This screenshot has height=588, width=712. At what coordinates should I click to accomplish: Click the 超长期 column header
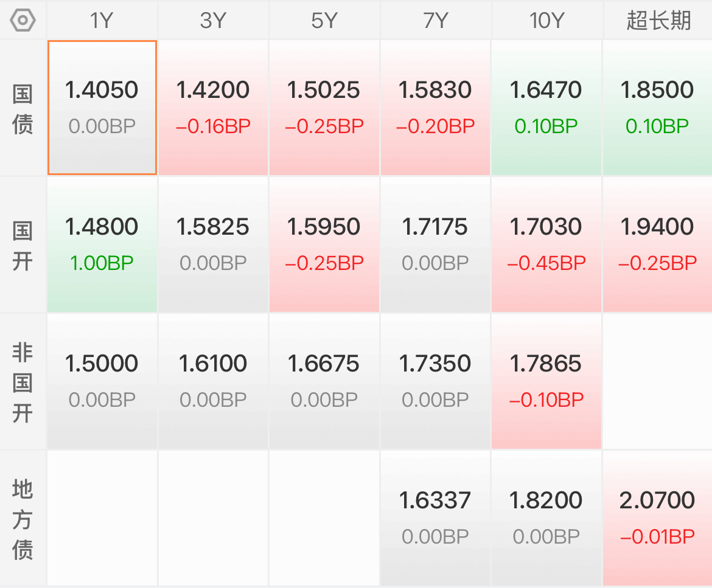pos(658,21)
